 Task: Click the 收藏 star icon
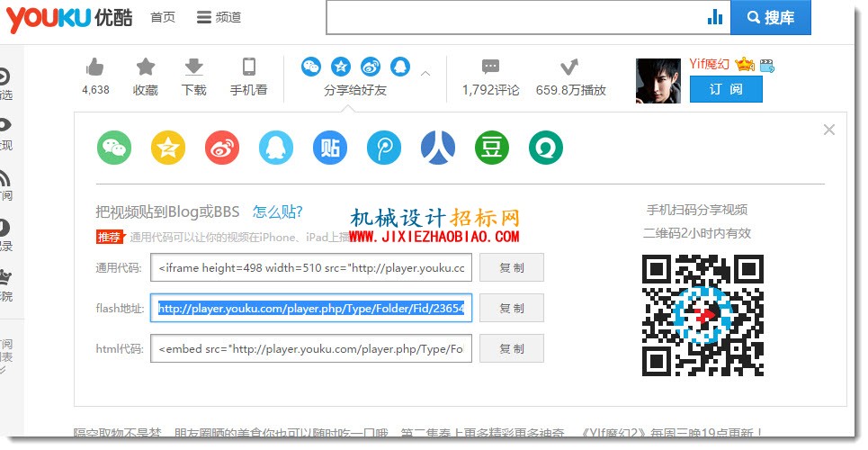point(146,67)
